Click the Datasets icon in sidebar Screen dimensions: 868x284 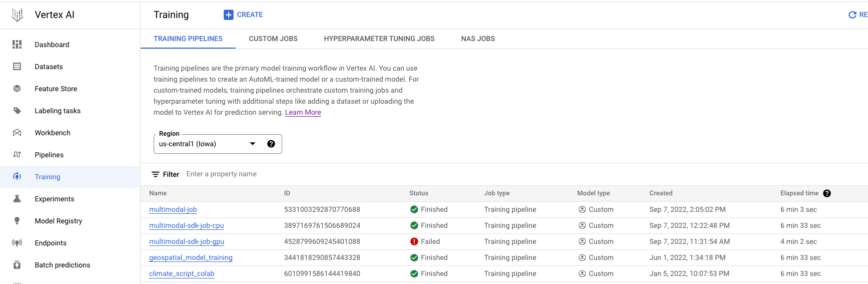tap(17, 67)
